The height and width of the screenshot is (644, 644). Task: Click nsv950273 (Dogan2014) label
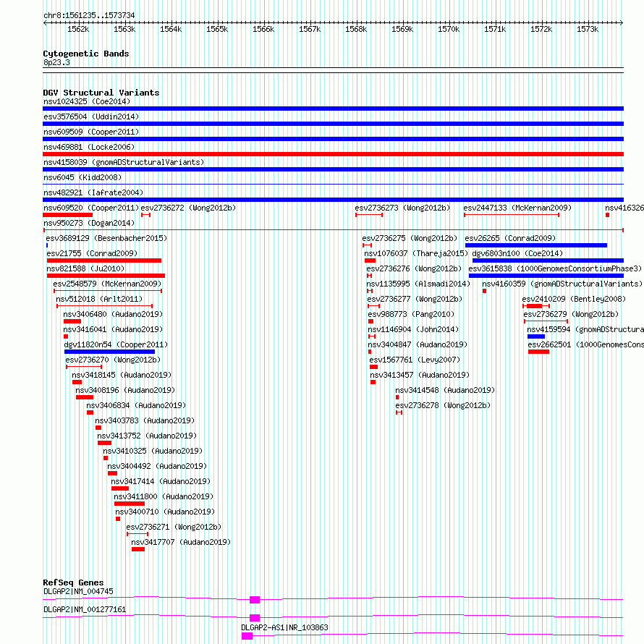tap(89, 223)
